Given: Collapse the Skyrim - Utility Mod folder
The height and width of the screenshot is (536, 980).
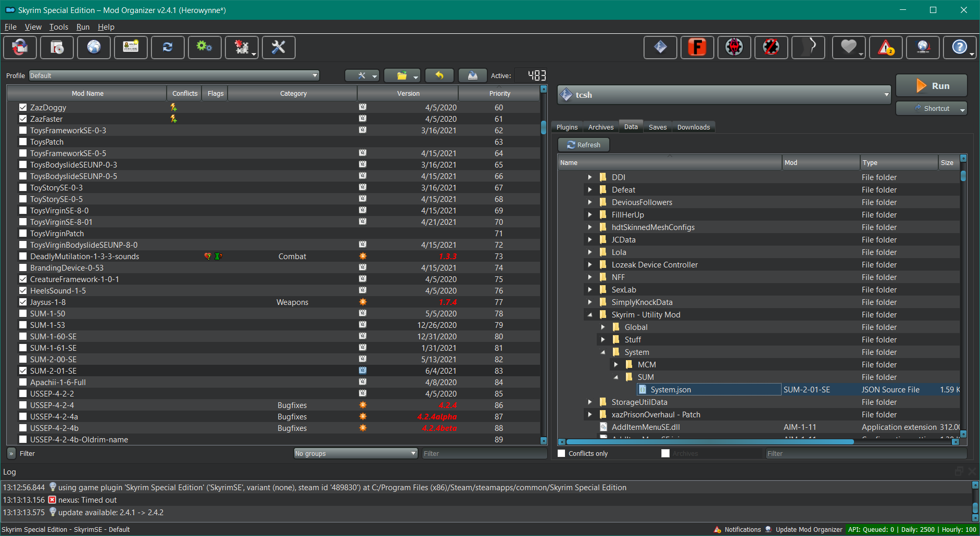Looking at the screenshot, I should pyautogui.click(x=590, y=314).
